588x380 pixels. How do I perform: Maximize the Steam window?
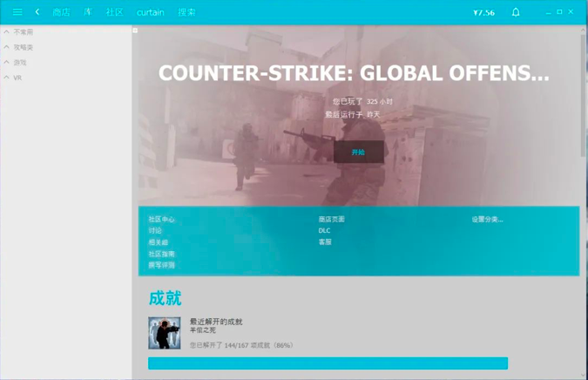[559, 12]
